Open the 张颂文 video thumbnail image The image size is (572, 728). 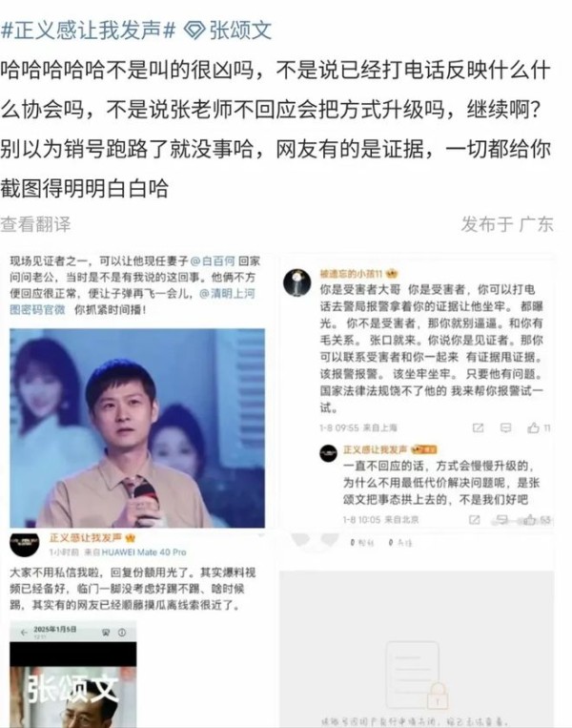point(73,685)
